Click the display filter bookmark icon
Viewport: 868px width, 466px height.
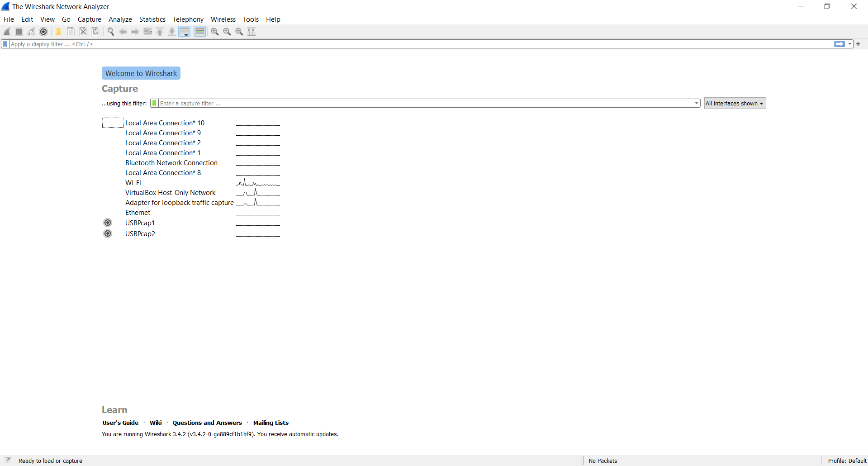5,44
